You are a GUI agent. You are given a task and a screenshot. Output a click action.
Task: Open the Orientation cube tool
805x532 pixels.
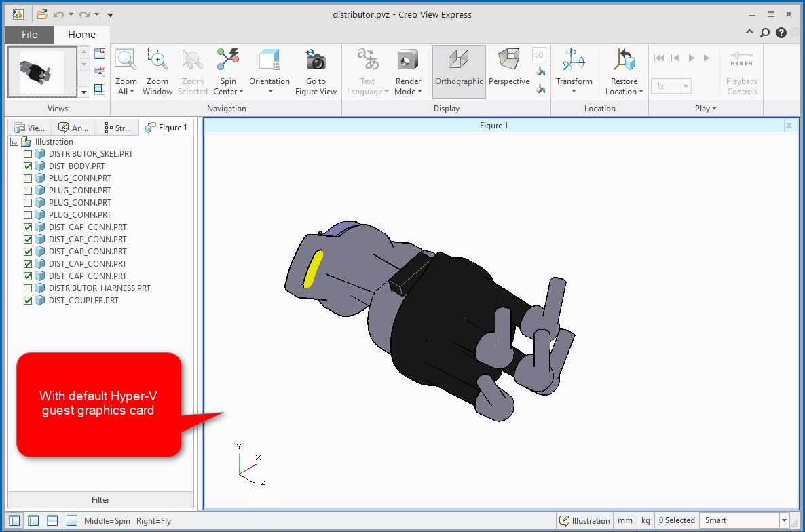coord(269,60)
